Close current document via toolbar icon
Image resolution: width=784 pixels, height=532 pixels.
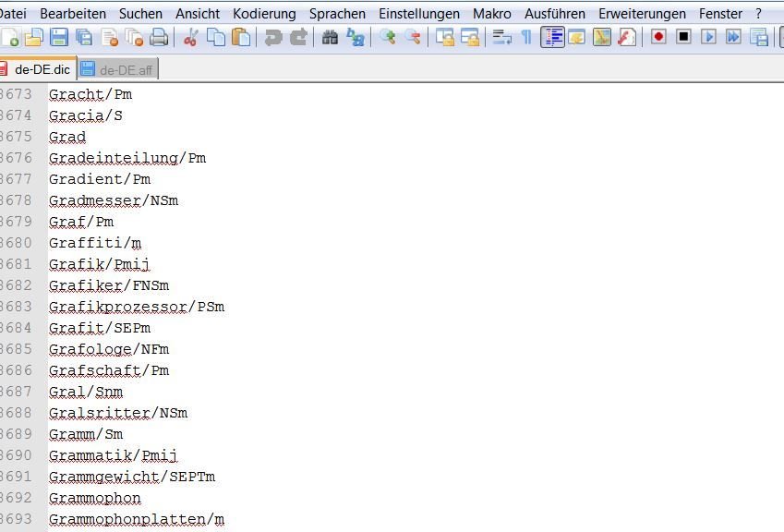click(110, 38)
